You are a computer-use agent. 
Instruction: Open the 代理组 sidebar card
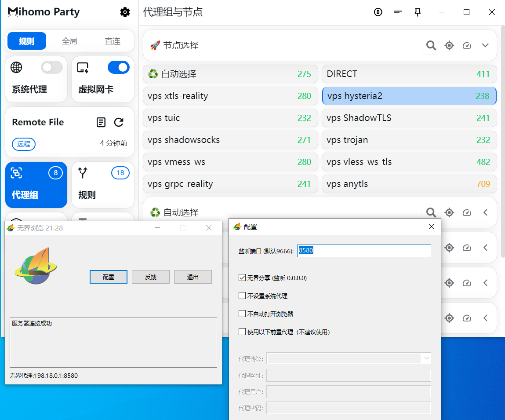[x=36, y=185]
